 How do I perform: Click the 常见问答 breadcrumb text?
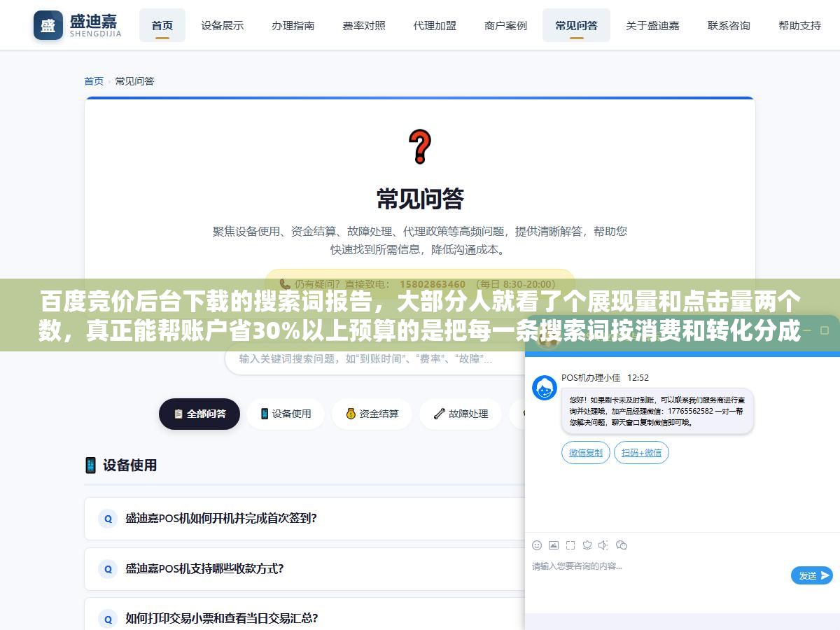134,81
